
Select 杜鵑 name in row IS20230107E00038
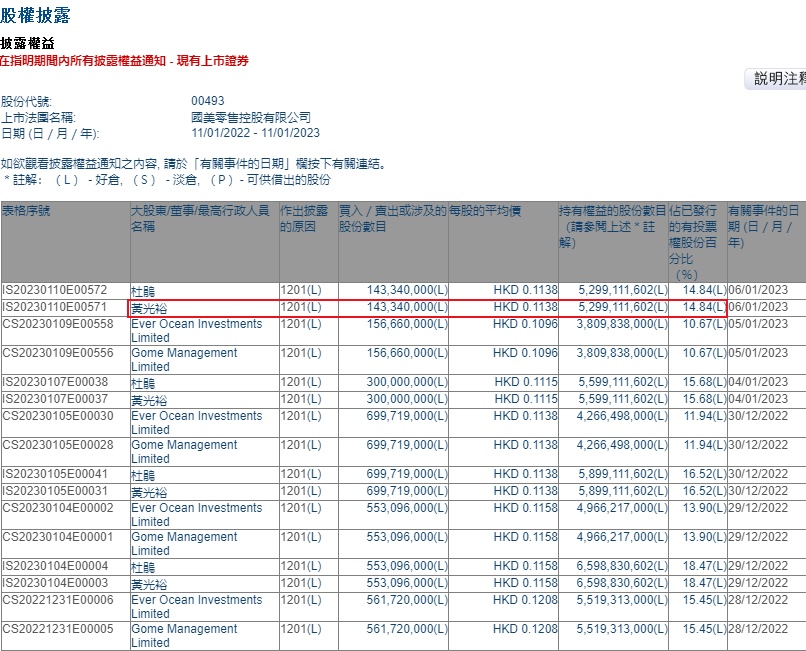pyautogui.click(x=143, y=383)
